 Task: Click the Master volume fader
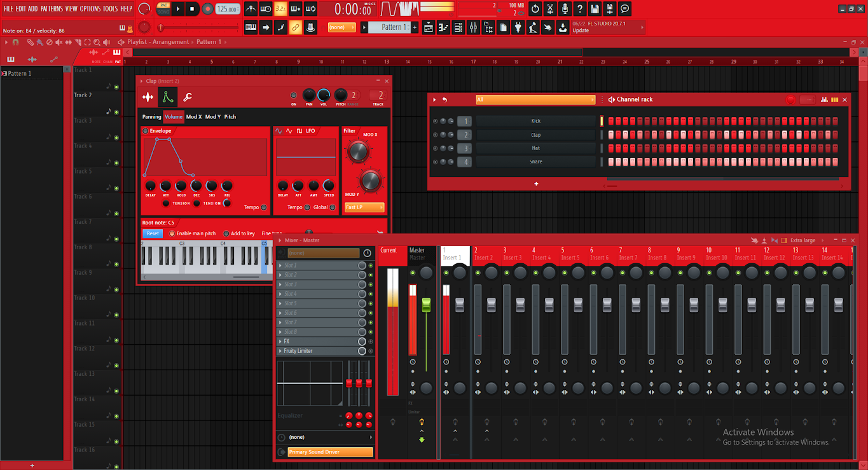426,305
